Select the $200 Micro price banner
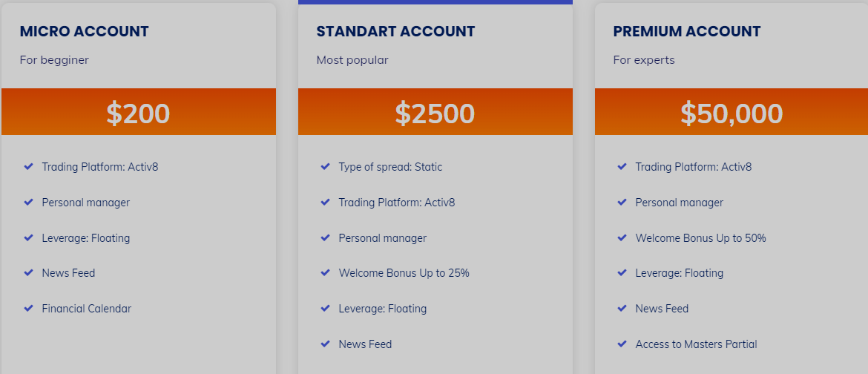868x374 pixels. [139, 111]
